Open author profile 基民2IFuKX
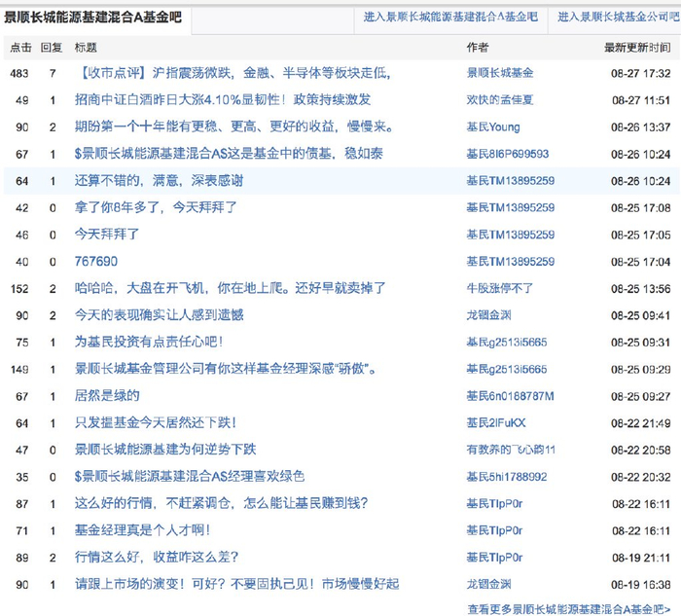The image size is (681, 616). (x=496, y=423)
